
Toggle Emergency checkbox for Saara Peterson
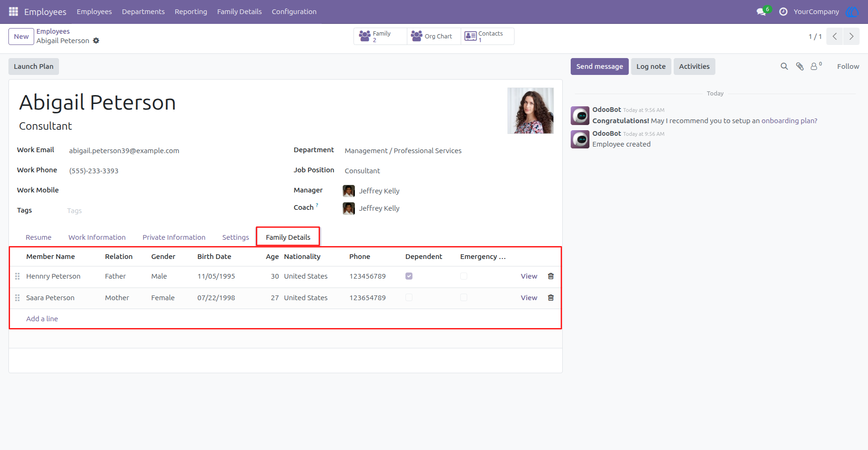point(463,298)
